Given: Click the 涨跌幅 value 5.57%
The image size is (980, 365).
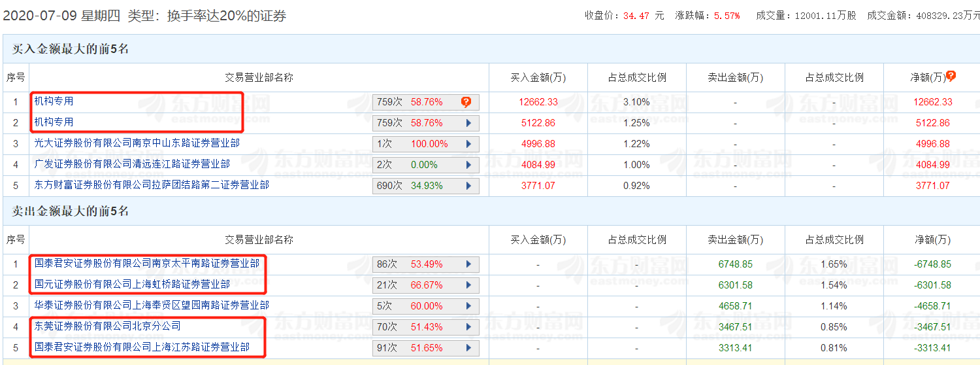Looking at the screenshot, I should [x=727, y=16].
